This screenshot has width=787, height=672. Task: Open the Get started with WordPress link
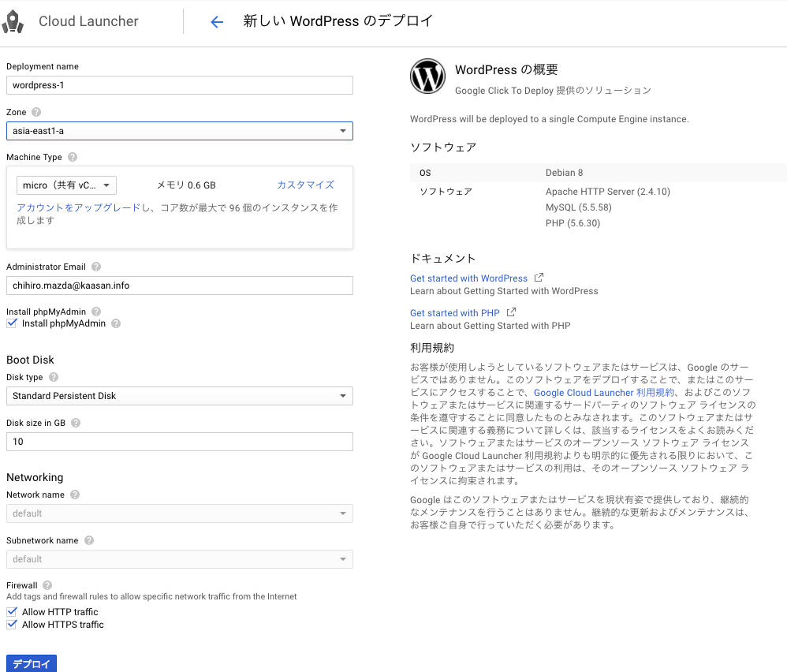[468, 278]
